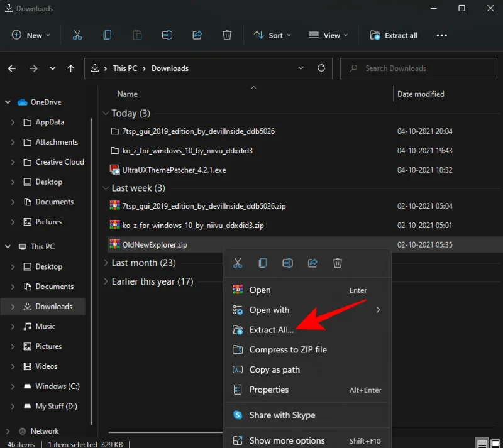Expand the Last month (23) group
503x448 pixels.
pos(106,263)
